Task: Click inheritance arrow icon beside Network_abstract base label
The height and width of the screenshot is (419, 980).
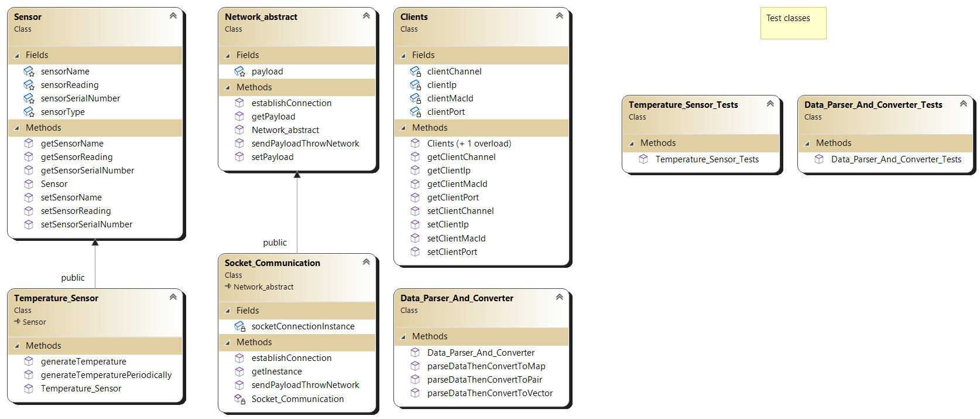Action: point(228,287)
